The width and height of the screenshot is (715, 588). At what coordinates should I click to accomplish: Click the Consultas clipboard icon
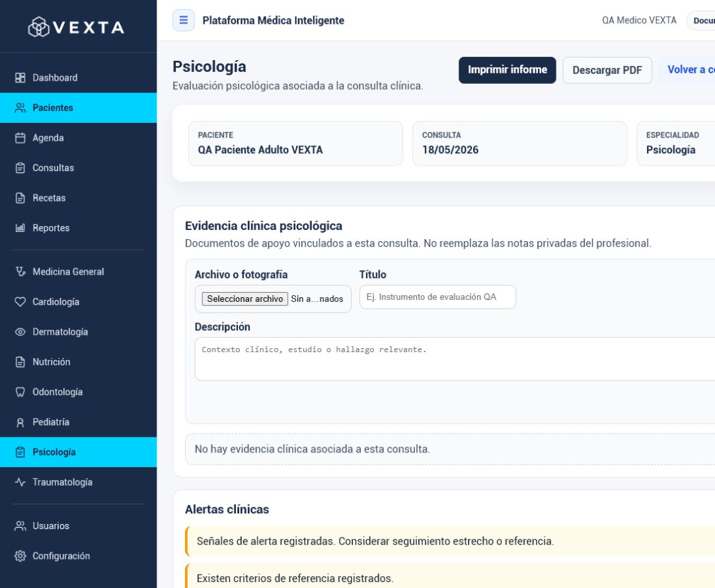click(x=20, y=168)
